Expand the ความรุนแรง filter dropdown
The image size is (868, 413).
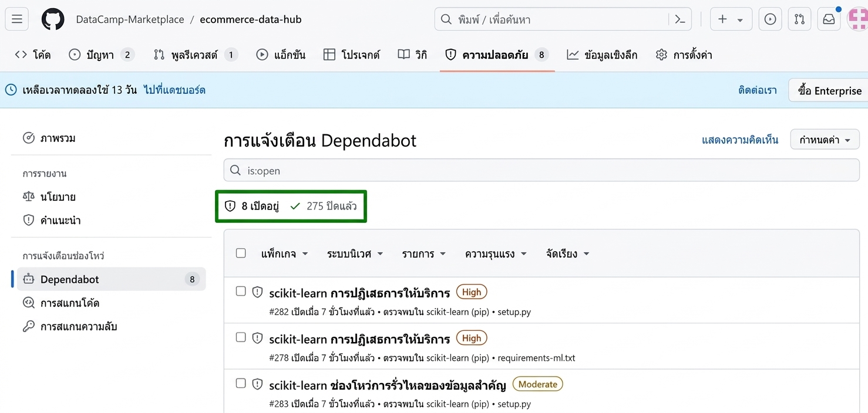click(x=496, y=253)
